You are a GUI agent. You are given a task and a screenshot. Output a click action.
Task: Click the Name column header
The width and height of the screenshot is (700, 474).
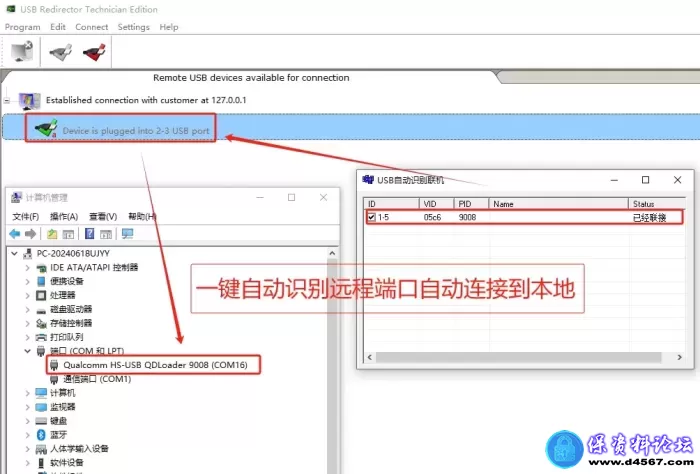click(x=558, y=204)
